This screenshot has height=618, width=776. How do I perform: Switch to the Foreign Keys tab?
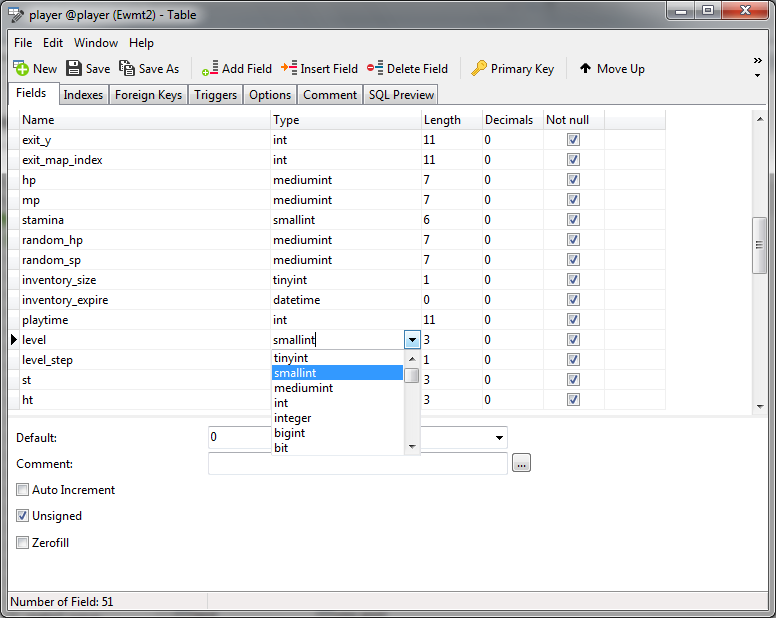(x=148, y=95)
